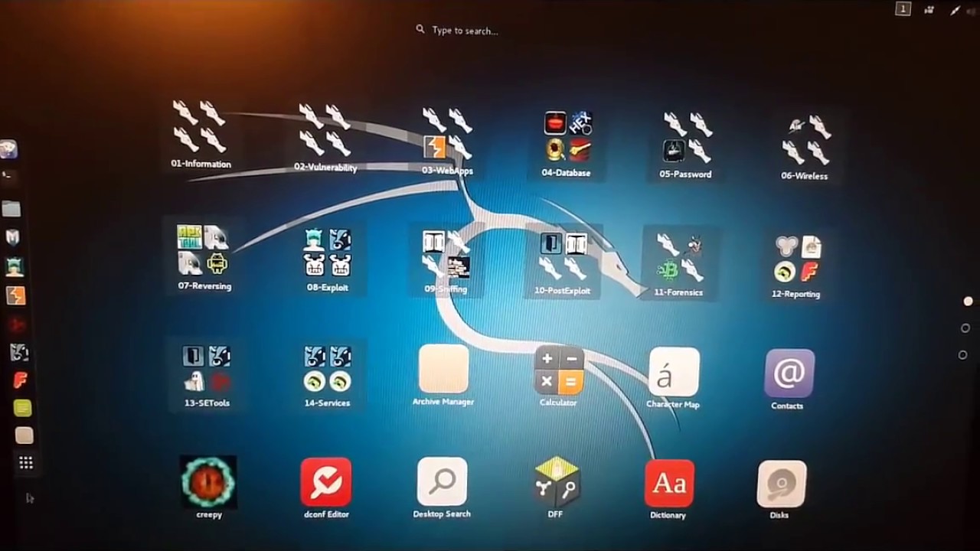Screen dimensions: 980x551
Task: Open the browser icon at top of dock
Action: (7, 149)
